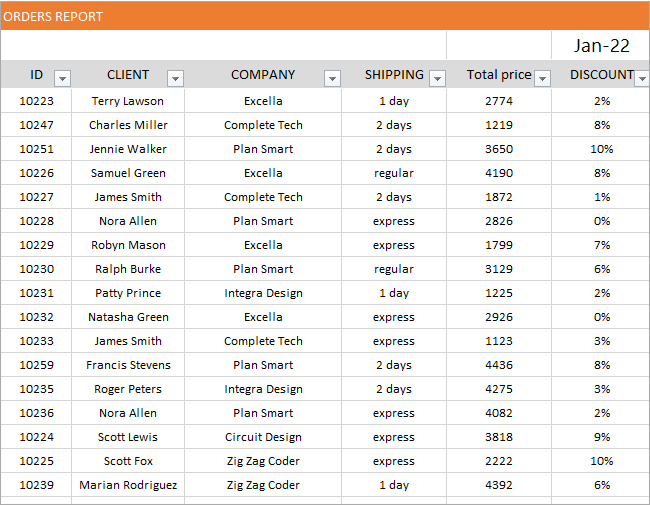Open the CLIENT column filter dropdown

(175, 78)
